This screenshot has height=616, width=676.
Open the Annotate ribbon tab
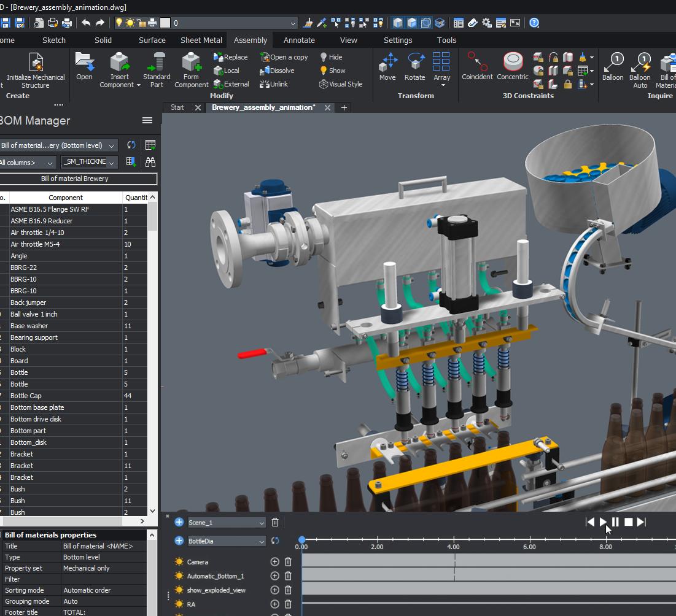(299, 40)
